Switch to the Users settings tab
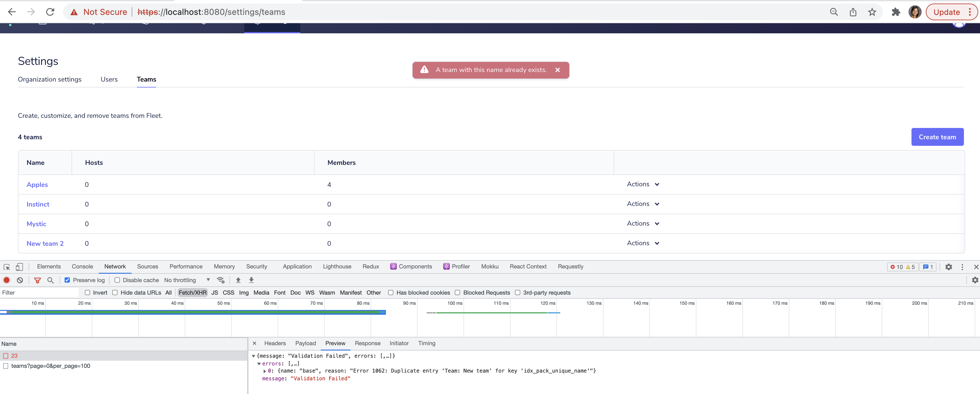 point(109,79)
